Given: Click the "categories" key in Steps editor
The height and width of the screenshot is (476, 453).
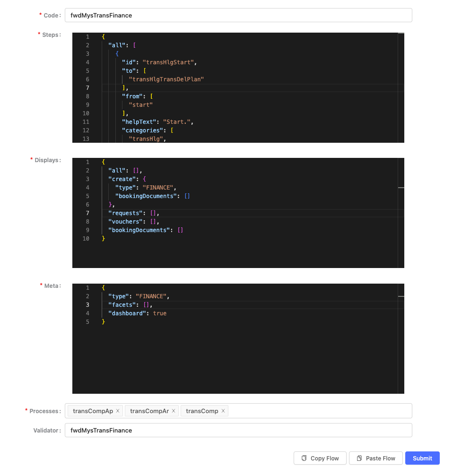Looking at the screenshot, I should pyautogui.click(x=143, y=130).
